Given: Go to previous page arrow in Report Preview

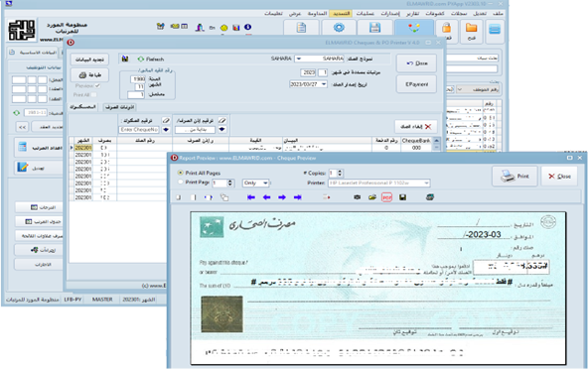Looking at the screenshot, I should pos(266,197).
